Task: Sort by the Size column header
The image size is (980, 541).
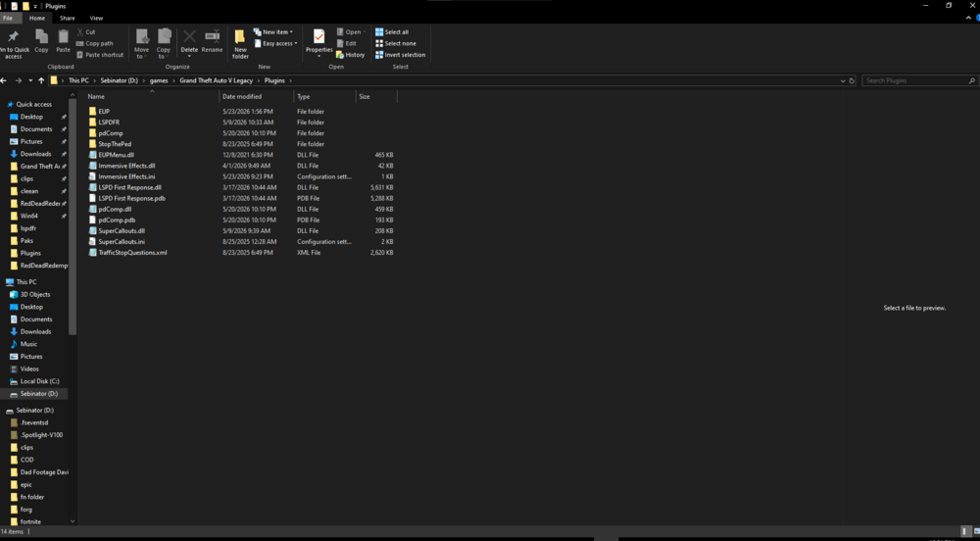Action: coord(376,96)
